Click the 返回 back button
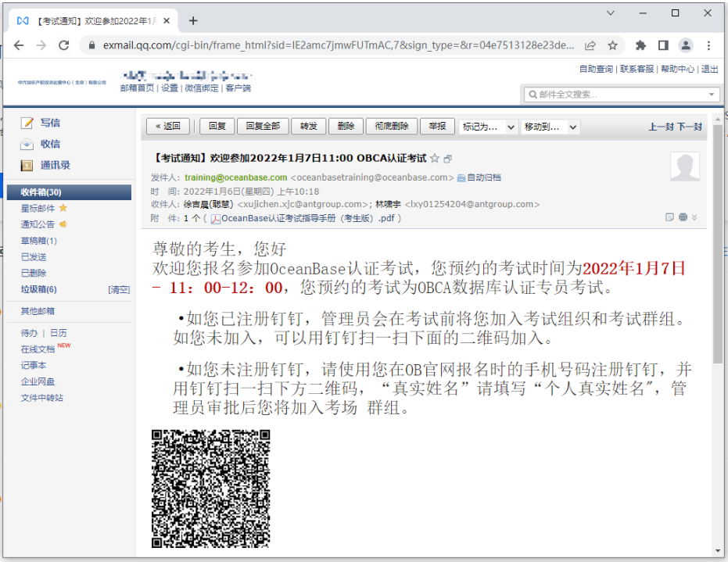Image resolution: width=728 pixels, height=562 pixels. tap(168, 126)
